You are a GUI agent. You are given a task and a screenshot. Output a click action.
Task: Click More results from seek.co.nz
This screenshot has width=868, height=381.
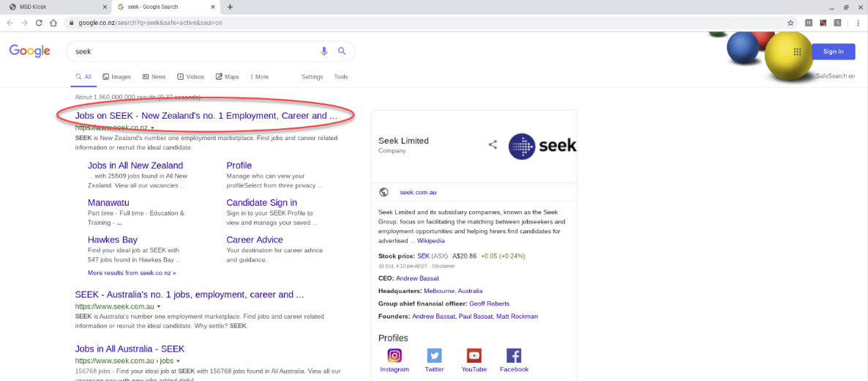pyautogui.click(x=132, y=273)
